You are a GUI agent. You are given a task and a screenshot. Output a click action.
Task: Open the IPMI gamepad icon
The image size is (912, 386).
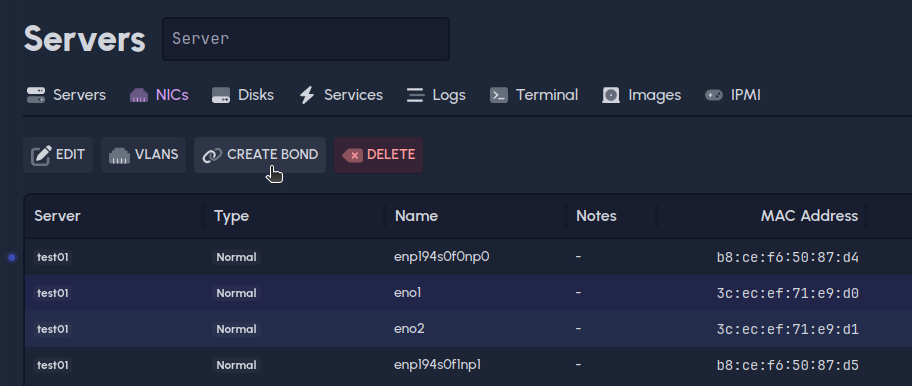click(714, 95)
